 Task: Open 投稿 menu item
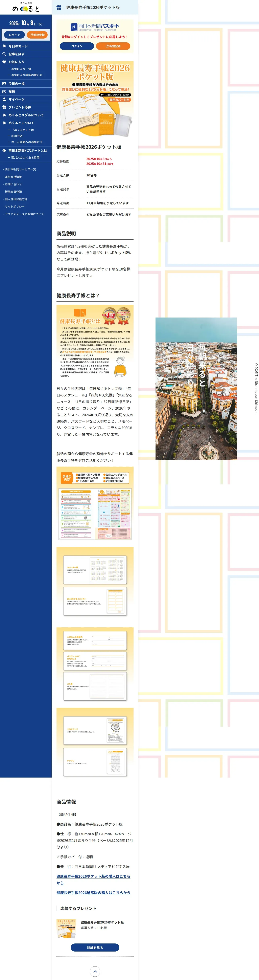coord(26,92)
